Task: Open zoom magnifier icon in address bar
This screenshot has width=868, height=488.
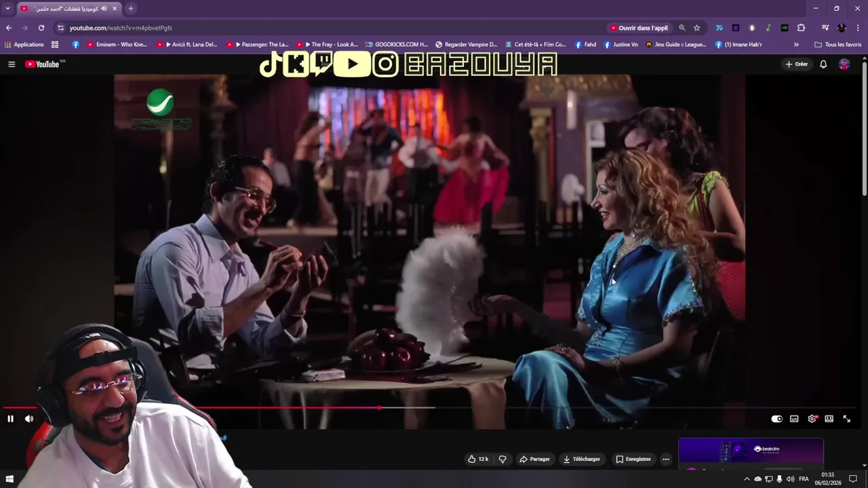Action: coord(682,28)
